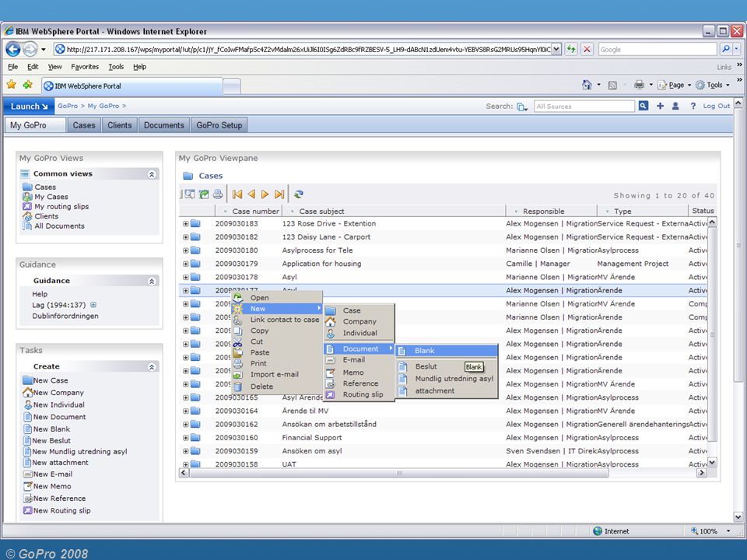The width and height of the screenshot is (747, 560).
Task: Collapse the Guidance section
Action: click(152, 282)
